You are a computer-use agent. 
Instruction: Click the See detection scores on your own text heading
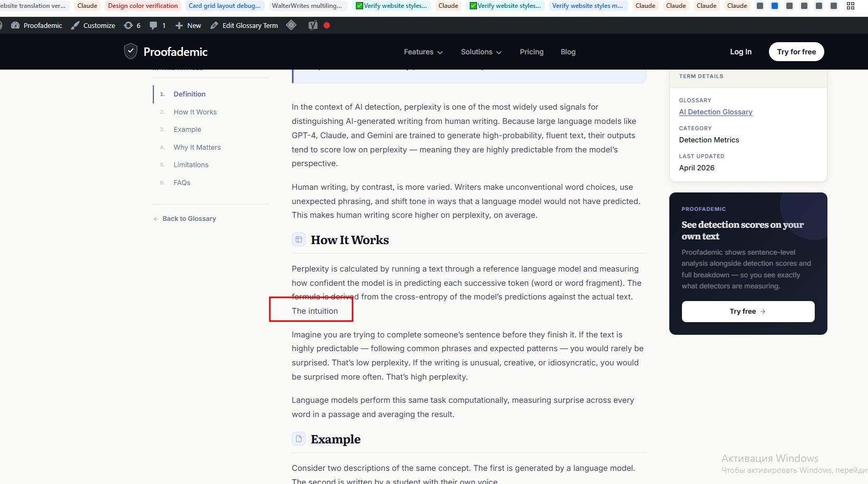tap(743, 230)
